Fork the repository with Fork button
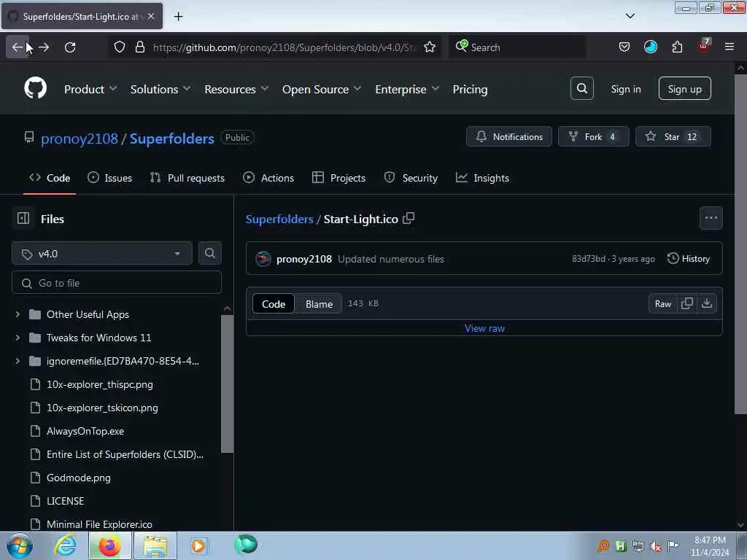This screenshot has width=747, height=560. (593, 136)
